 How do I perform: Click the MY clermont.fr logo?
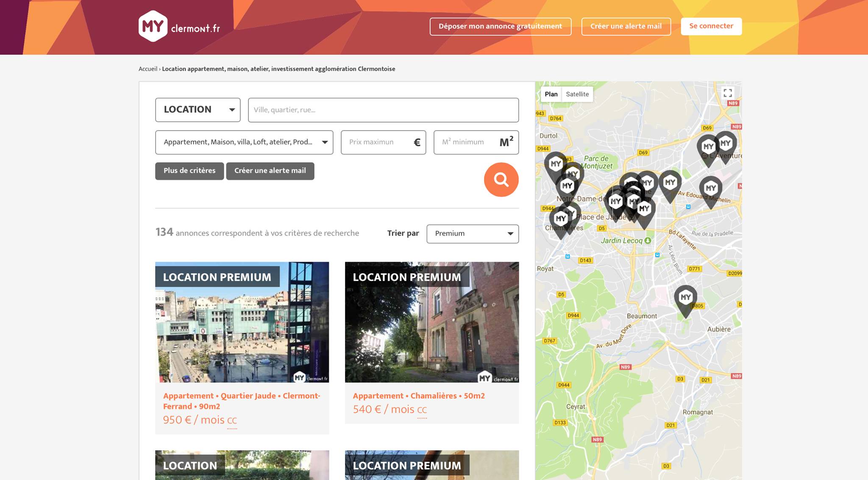(x=179, y=26)
